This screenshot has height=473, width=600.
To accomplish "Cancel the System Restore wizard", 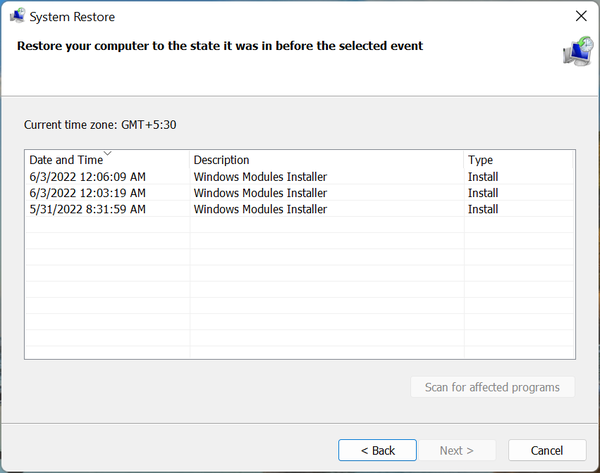I will pyautogui.click(x=547, y=450).
